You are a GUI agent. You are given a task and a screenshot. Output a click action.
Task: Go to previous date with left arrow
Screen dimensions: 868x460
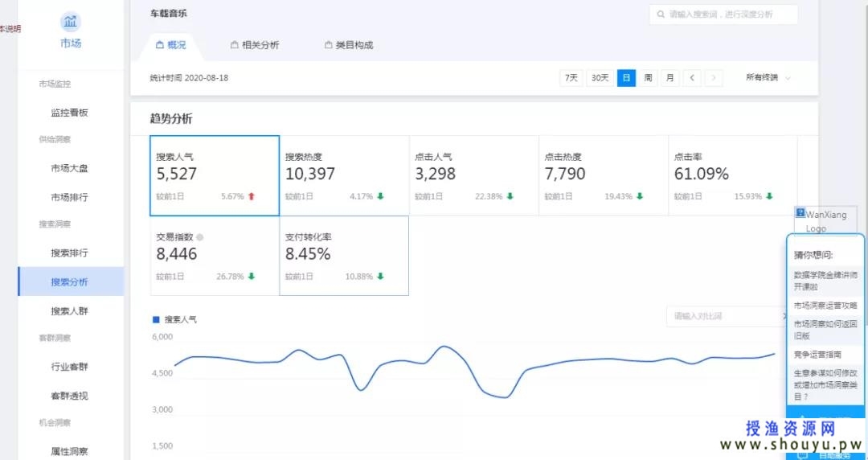pyautogui.click(x=692, y=78)
